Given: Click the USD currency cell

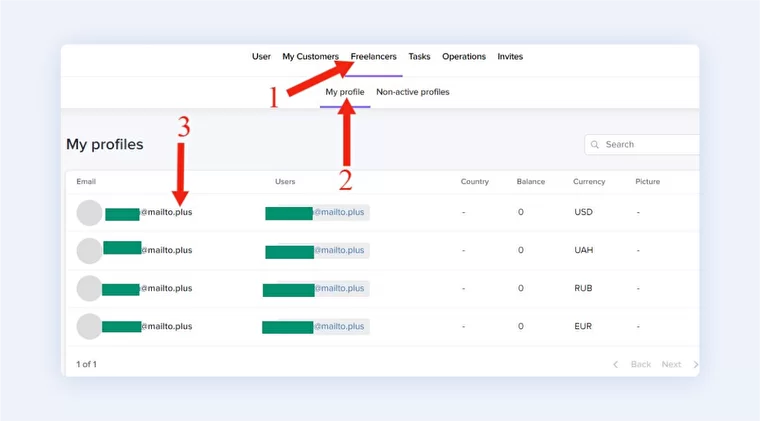Looking at the screenshot, I should coord(584,212).
